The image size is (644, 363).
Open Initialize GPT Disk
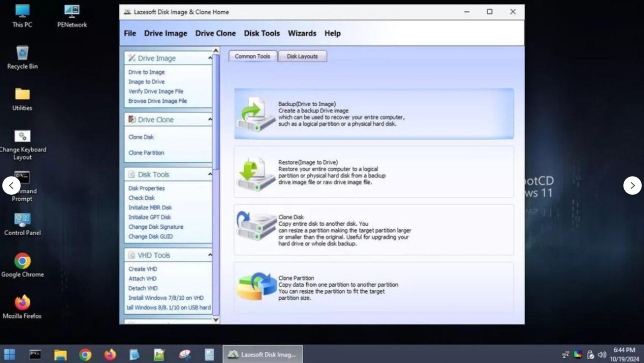(149, 217)
